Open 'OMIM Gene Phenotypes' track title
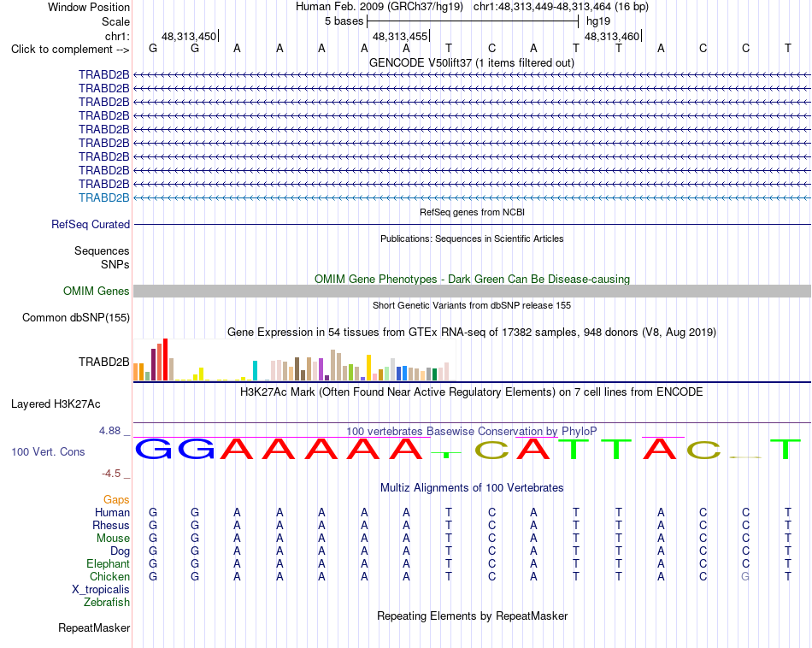Image resolution: width=812 pixels, height=648 pixels. click(472, 280)
